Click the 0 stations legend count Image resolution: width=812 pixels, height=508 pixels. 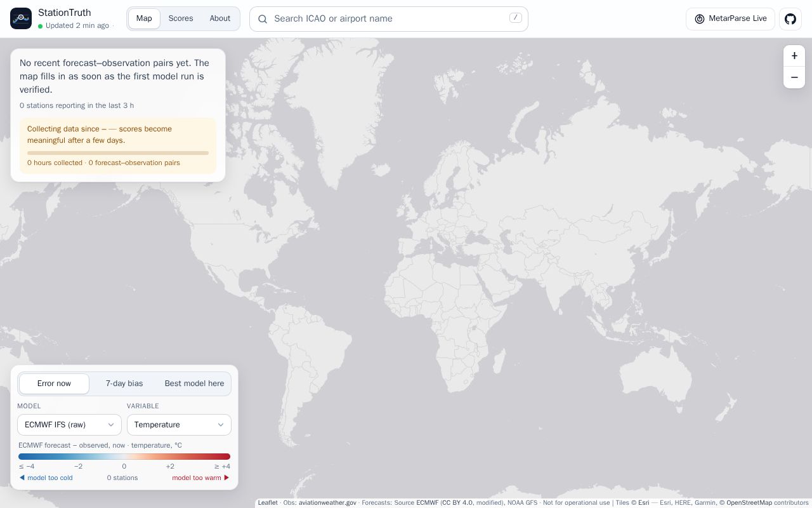(122, 478)
